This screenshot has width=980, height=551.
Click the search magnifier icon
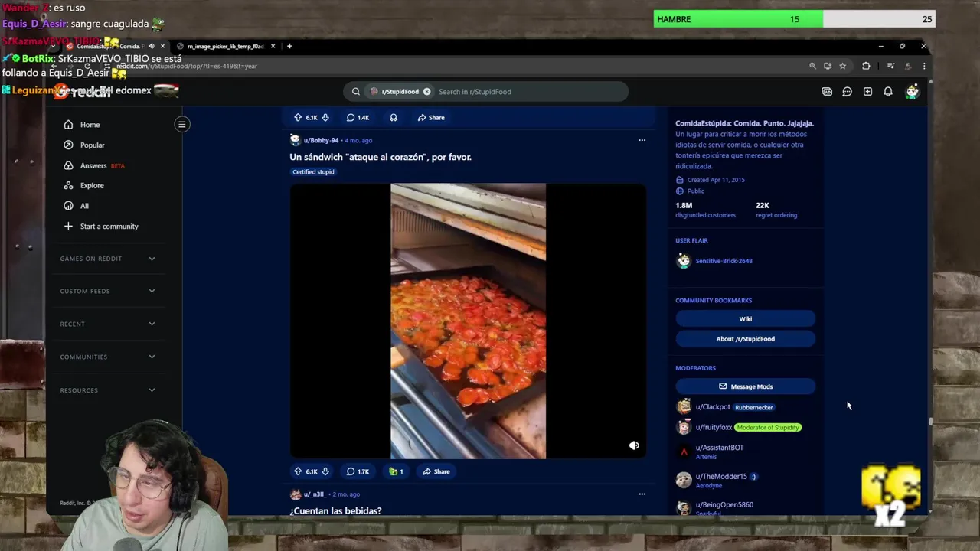(355, 92)
